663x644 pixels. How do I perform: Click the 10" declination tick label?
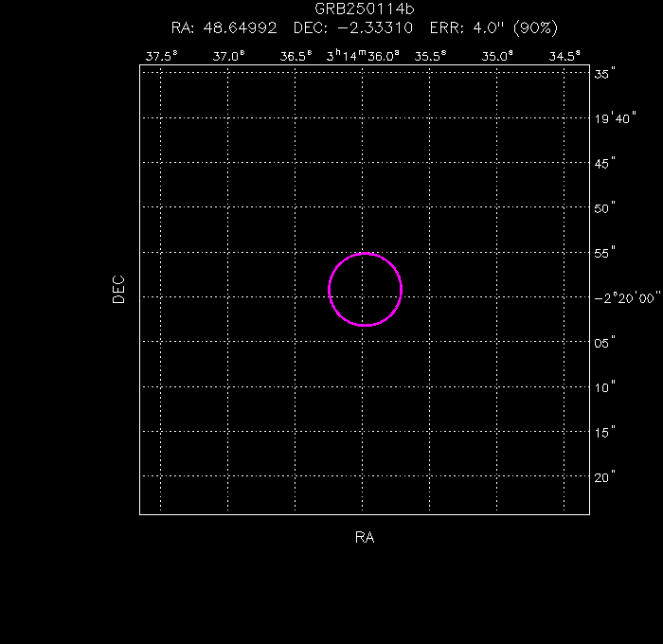[x=606, y=387]
